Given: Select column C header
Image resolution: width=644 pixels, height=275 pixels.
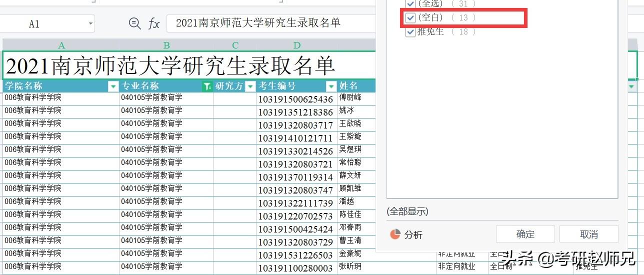Looking at the screenshot, I should pos(235,45).
